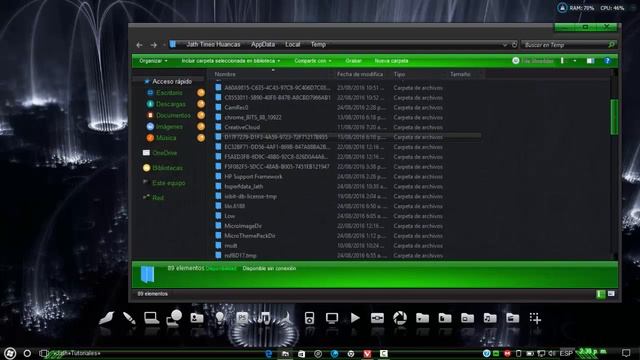Go forward with the right arrow

(153, 45)
